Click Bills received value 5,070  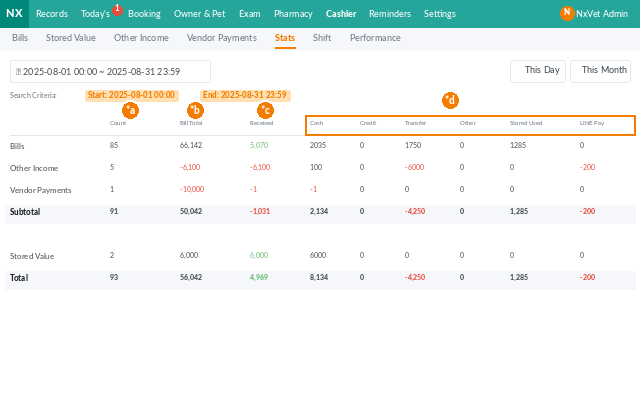point(259,145)
